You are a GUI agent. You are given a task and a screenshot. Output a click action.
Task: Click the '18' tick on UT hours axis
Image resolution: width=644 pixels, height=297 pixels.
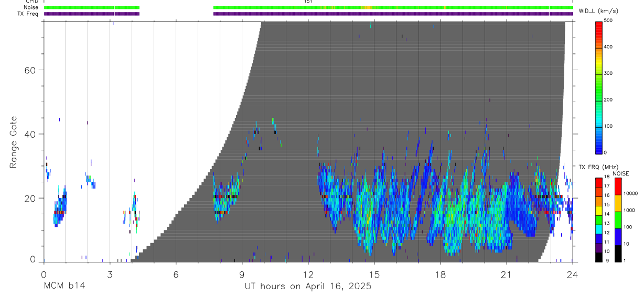coord(440,274)
